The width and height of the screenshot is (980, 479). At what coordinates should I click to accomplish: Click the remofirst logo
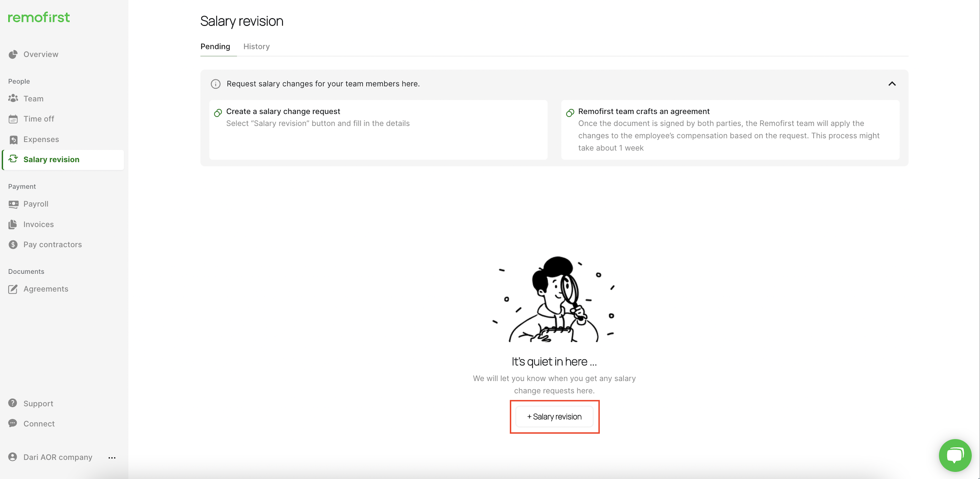coord(39,17)
